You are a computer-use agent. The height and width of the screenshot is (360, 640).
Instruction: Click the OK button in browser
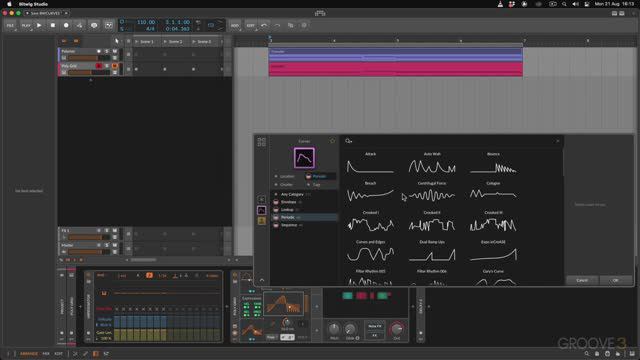(x=616, y=280)
